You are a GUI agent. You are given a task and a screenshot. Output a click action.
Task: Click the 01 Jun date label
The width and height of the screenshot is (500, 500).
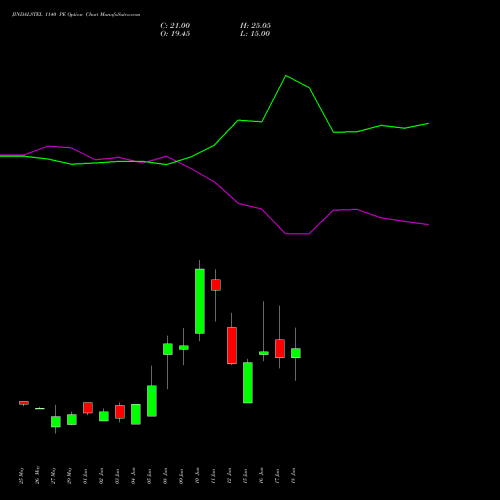(x=86, y=476)
